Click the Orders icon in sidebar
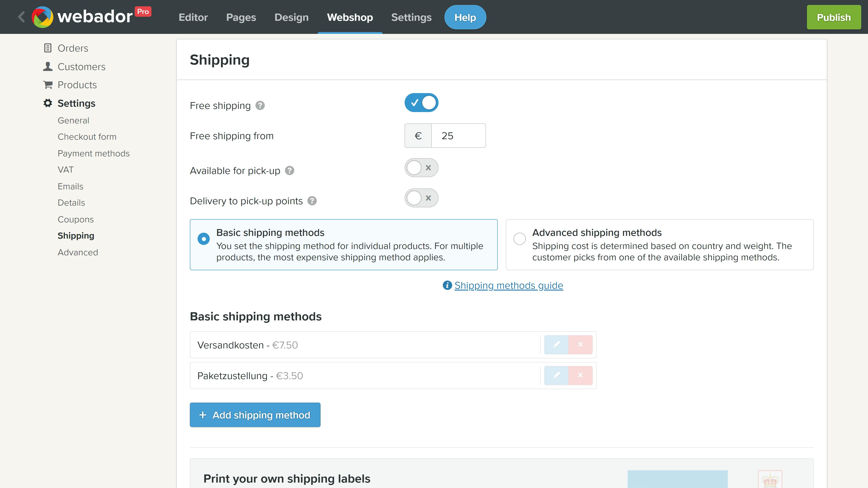The width and height of the screenshot is (868, 488). 47,48
